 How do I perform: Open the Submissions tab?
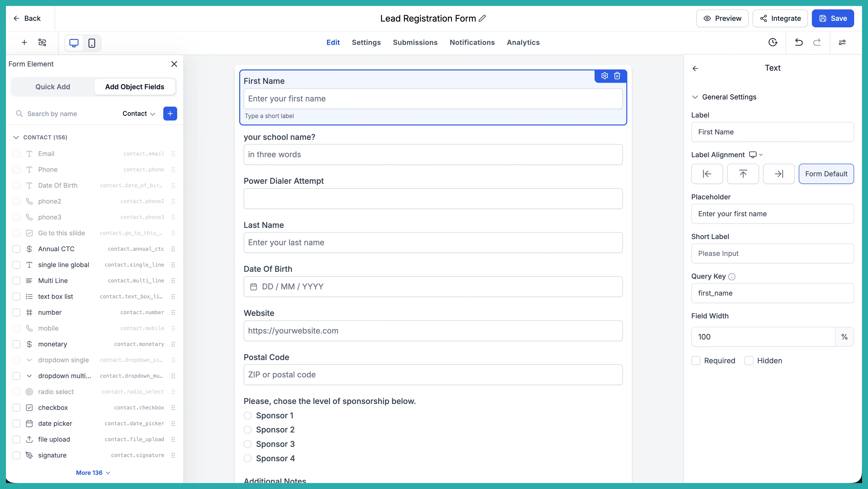click(x=415, y=42)
